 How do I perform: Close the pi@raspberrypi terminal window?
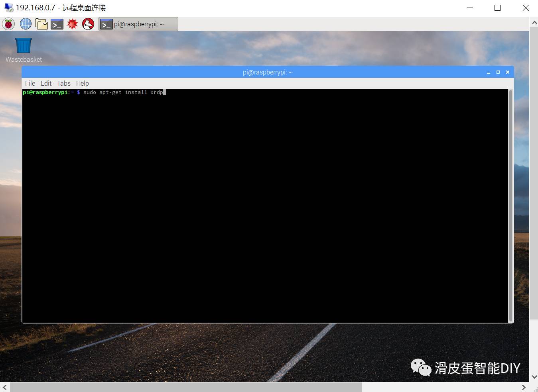tap(508, 72)
